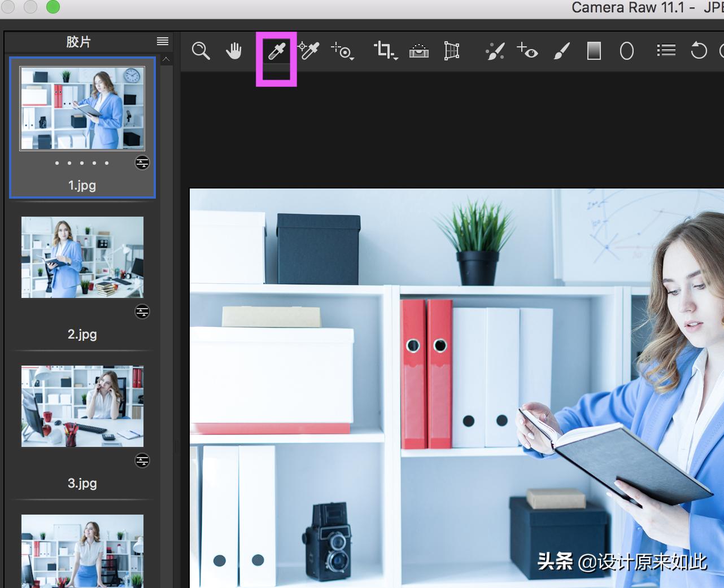Open the Camera Raw preferences list icon
This screenshot has height=588, width=724.
666,51
